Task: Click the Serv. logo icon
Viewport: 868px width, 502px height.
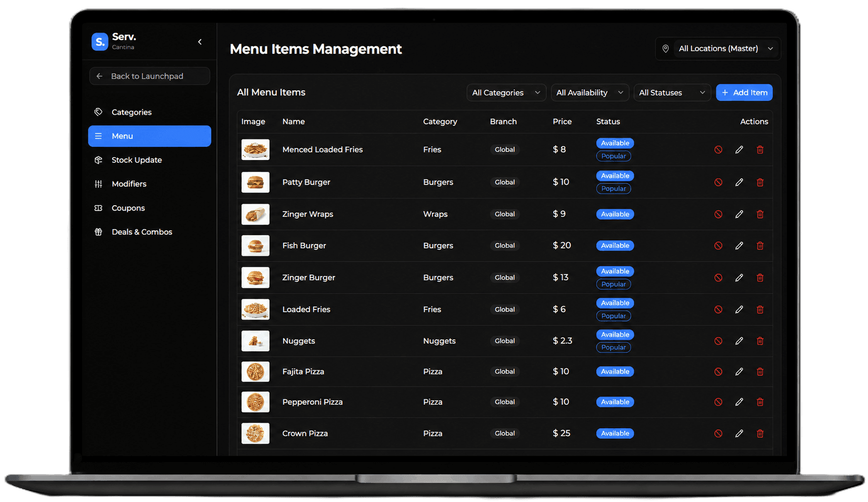Action: point(99,41)
